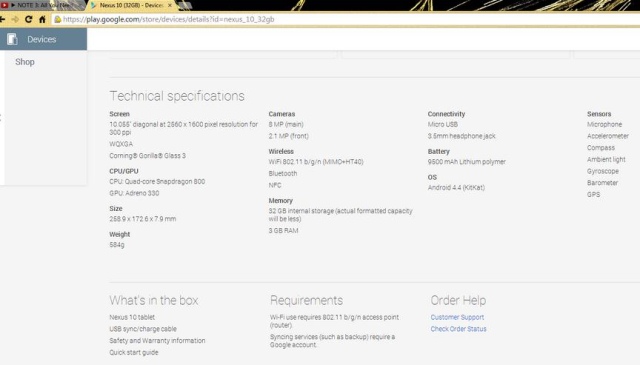Select Shop in the sidebar

(x=25, y=62)
